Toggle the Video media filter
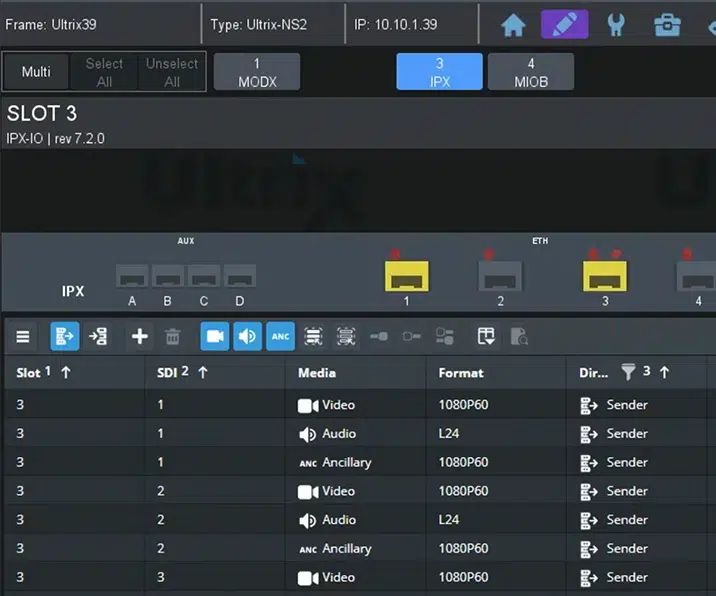This screenshot has height=596, width=716. click(x=215, y=337)
